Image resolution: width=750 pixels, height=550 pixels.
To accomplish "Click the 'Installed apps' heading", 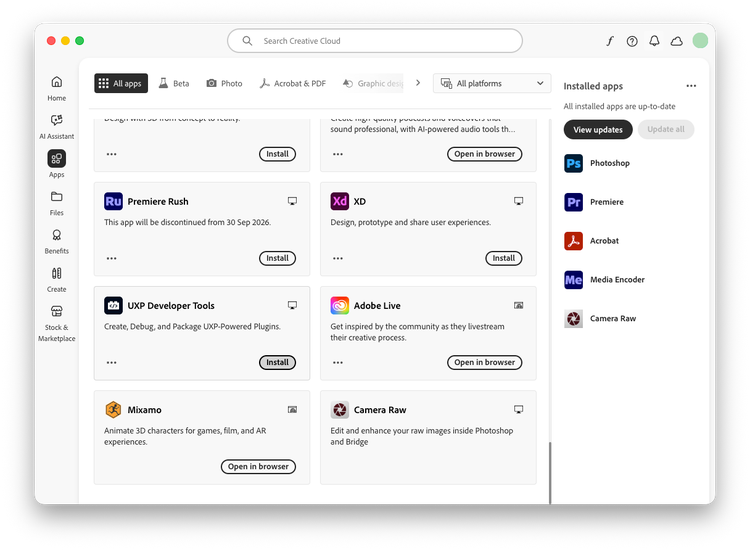I will click(x=593, y=86).
